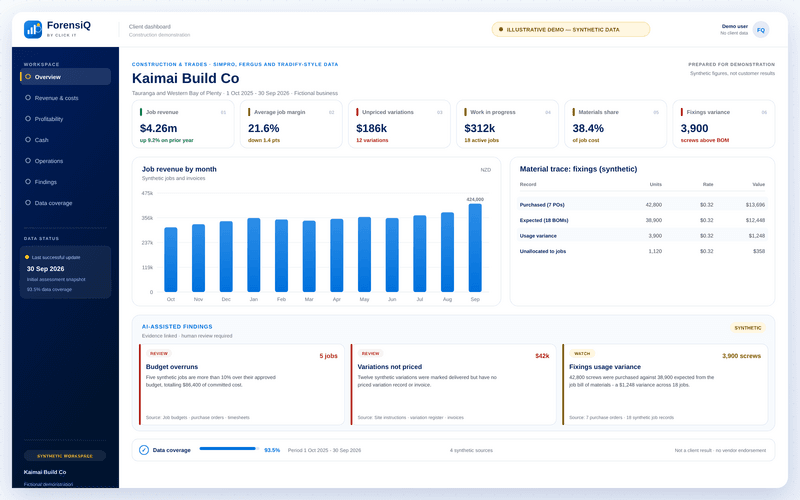The height and width of the screenshot is (500, 800).
Task: Click the Value column header
Action: (759, 184)
